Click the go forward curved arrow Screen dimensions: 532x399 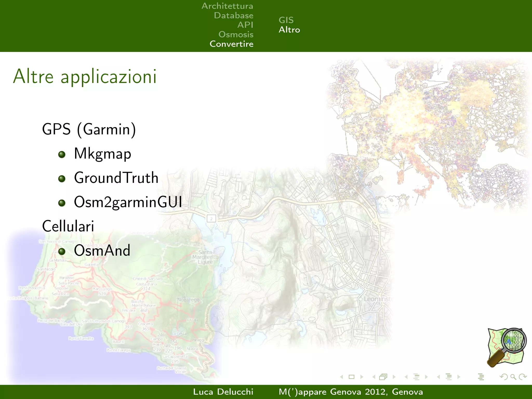523,377
